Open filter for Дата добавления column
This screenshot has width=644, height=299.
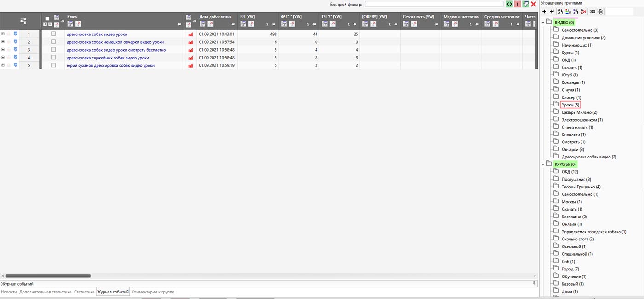tap(202, 23)
